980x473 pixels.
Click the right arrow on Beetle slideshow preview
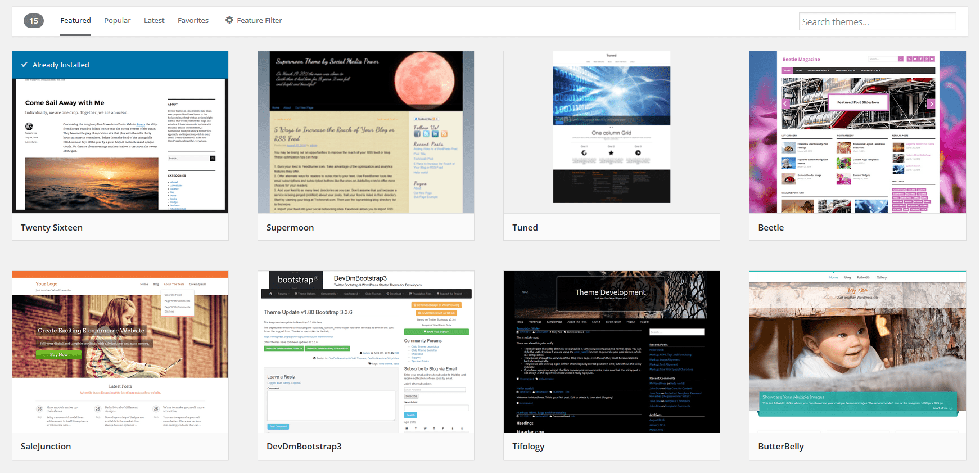coord(931,104)
